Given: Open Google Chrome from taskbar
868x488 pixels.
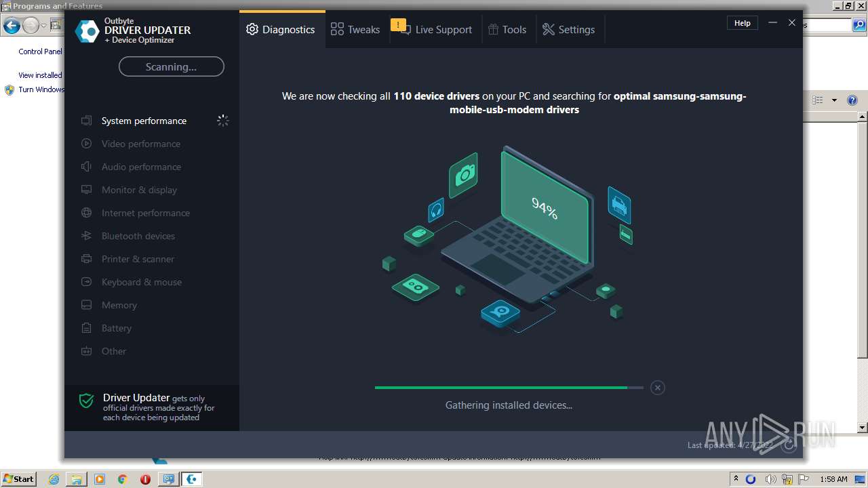Looking at the screenshot, I should pos(122,479).
